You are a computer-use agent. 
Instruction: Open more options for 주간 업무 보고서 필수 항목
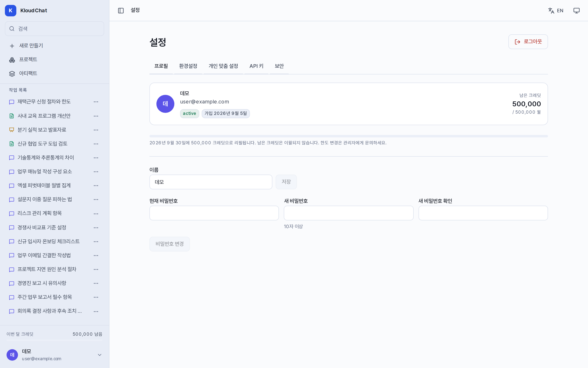coord(96,297)
